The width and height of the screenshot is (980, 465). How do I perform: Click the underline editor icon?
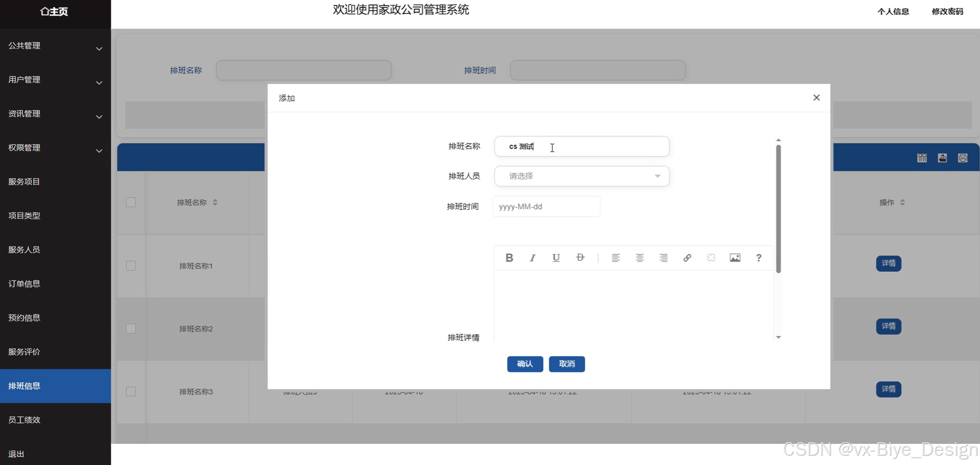556,258
